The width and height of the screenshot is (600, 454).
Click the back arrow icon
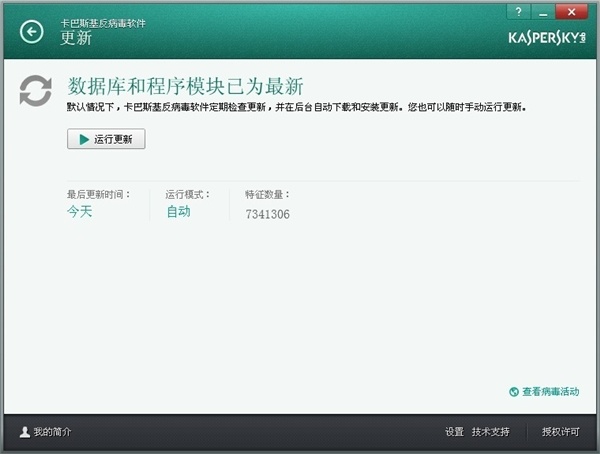[x=32, y=32]
